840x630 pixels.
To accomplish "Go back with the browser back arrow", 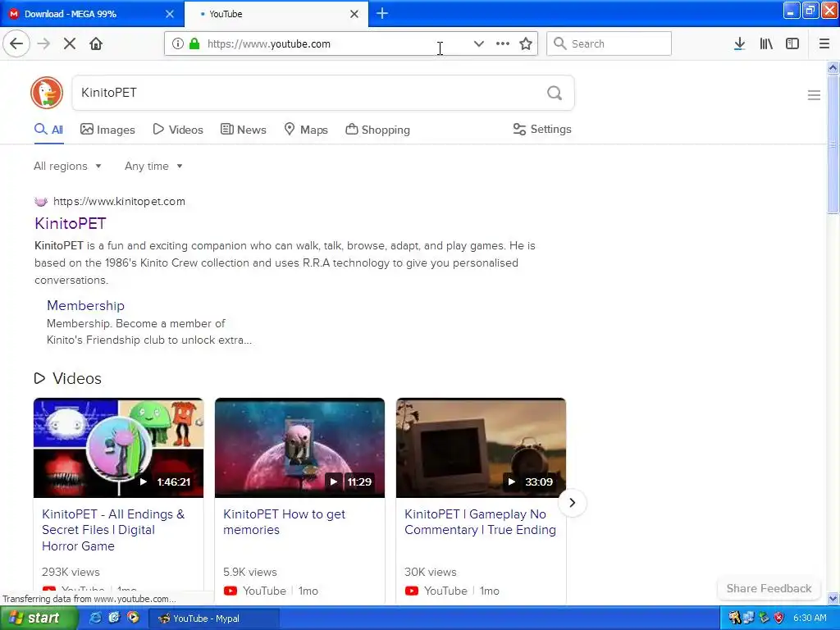I will pyautogui.click(x=16, y=44).
